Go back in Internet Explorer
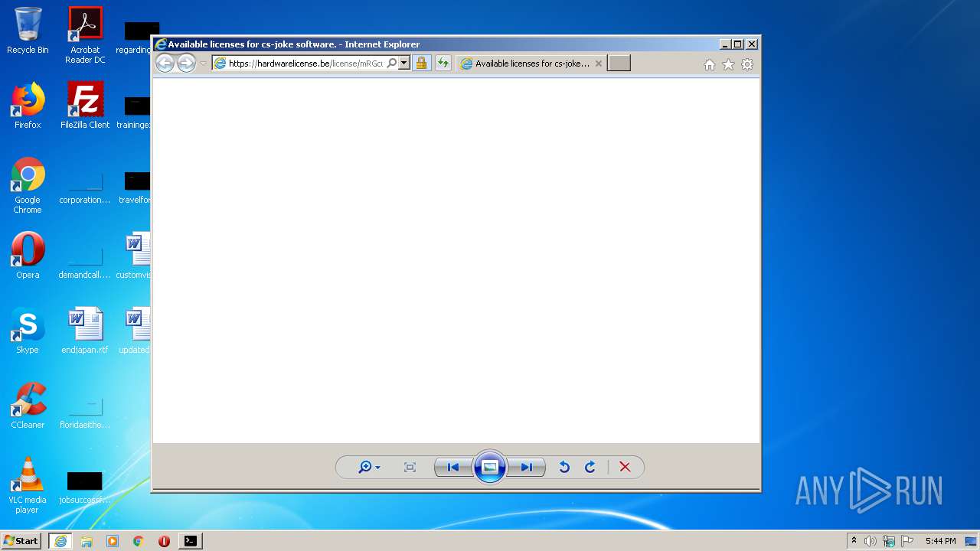 point(165,64)
